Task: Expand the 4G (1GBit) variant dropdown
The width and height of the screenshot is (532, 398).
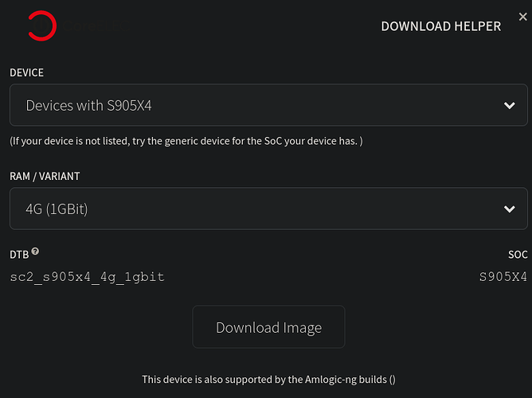Action: [268, 209]
